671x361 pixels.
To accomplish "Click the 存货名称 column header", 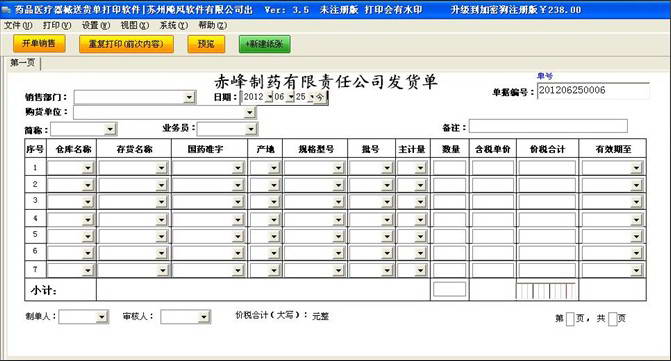I will coord(134,149).
